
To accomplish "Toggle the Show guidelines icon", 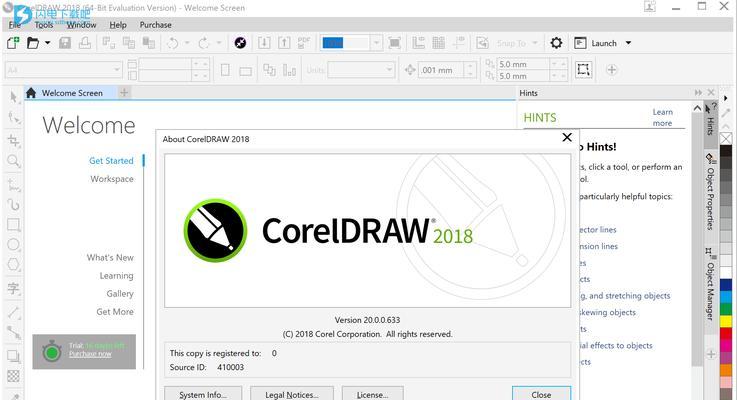I will [459, 43].
